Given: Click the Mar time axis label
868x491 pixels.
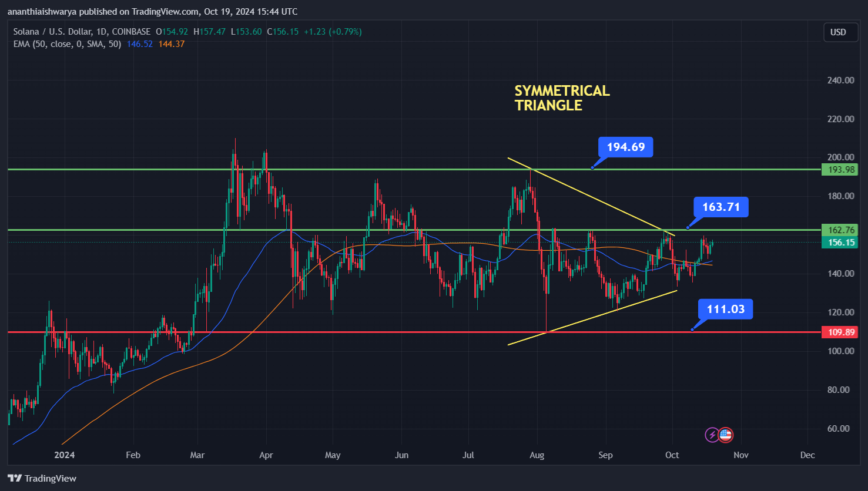Looking at the screenshot, I should click(197, 455).
